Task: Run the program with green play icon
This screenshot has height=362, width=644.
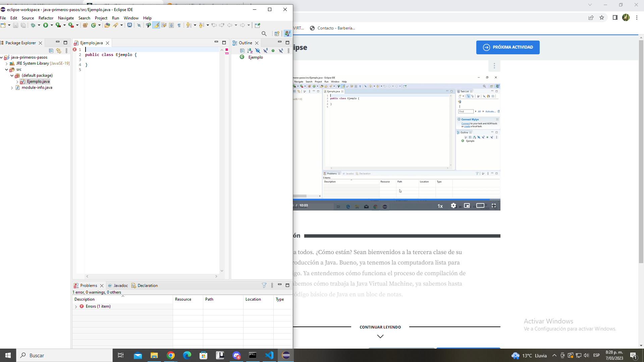Action: 46,25
